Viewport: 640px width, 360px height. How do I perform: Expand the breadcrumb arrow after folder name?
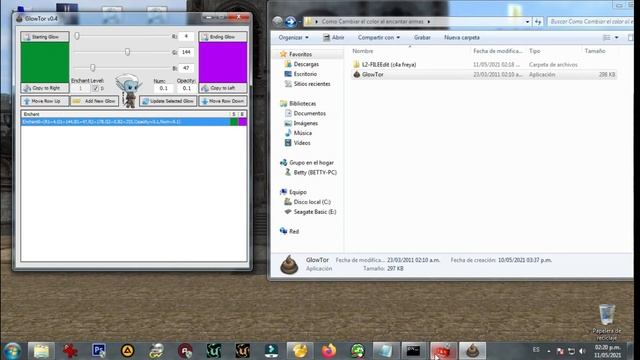tap(429, 22)
